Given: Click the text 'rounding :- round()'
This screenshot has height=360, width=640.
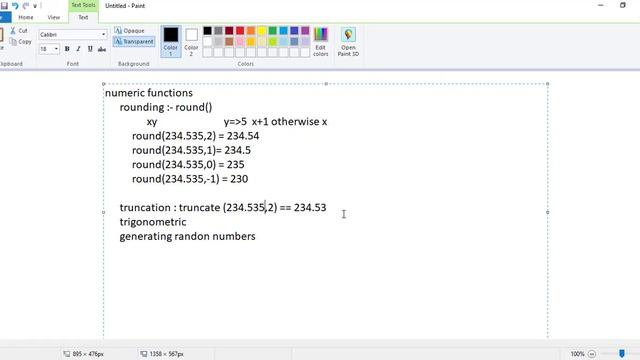Looking at the screenshot, I should pyautogui.click(x=166, y=107).
